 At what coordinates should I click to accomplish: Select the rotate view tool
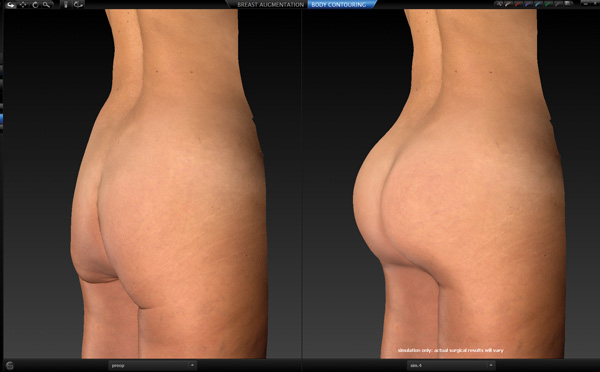tap(35, 5)
